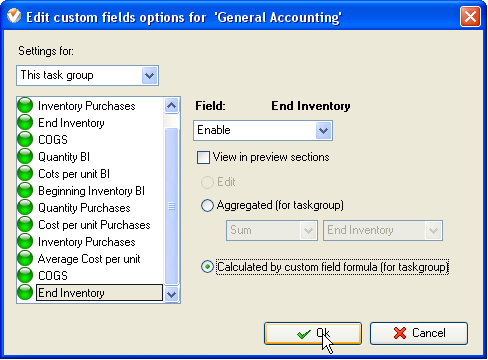Screen dimensions: 488x360
Task: Expand the Enable field state dropdown
Action: (263, 130)
